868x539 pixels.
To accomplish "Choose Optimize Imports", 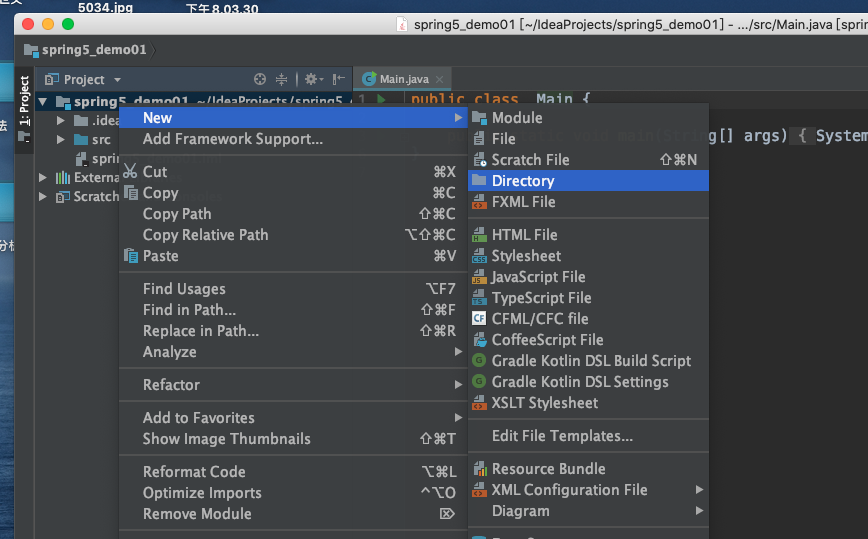I will point(293,493).
